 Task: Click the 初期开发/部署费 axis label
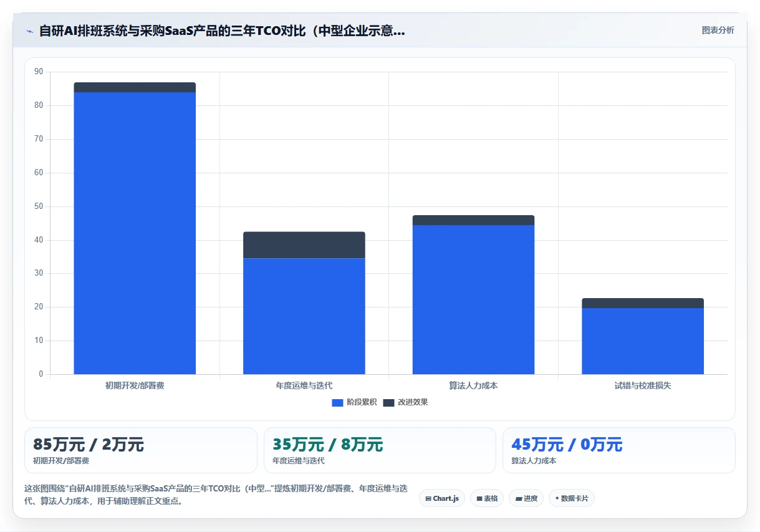click(135, 385)
